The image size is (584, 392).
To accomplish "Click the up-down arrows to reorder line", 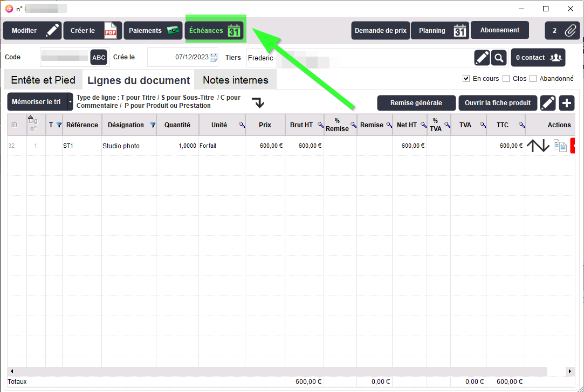I will pyautogui.click(x=538, y=146).
